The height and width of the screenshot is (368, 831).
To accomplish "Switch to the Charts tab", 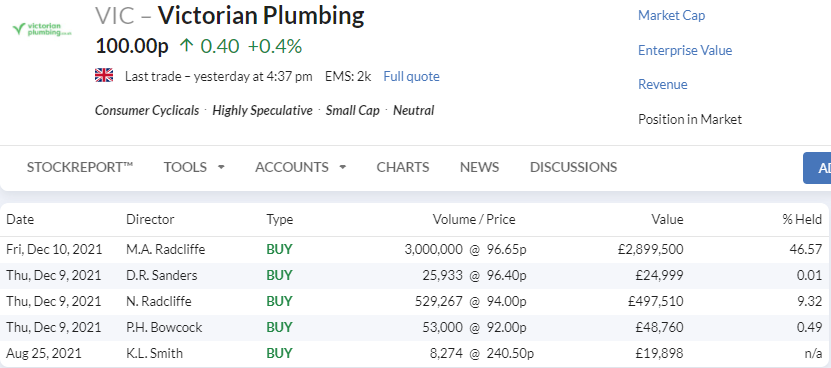I will click(x=403, y=167).
